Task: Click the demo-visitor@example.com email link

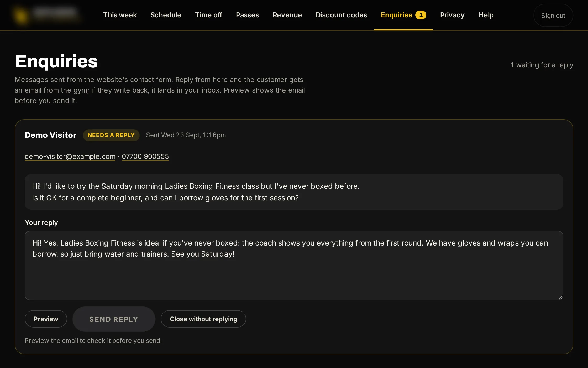Action: pyautogui.click(x=70, y=156)
